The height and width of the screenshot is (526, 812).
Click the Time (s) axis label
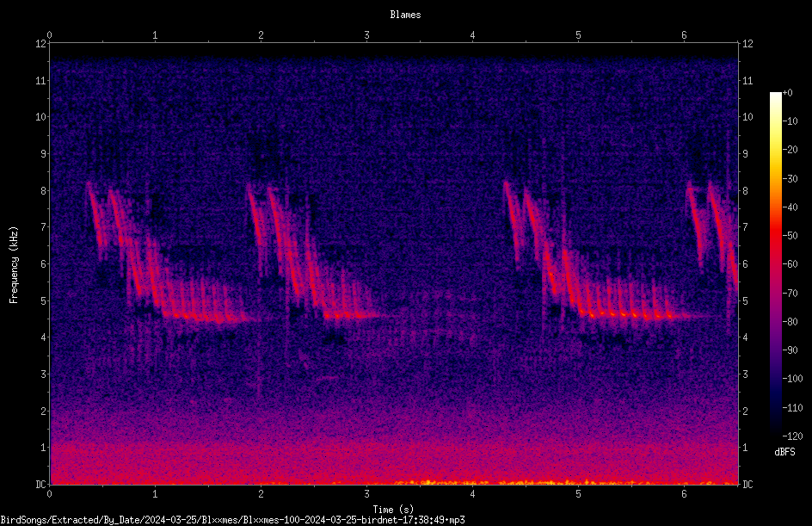click(393, 510)
